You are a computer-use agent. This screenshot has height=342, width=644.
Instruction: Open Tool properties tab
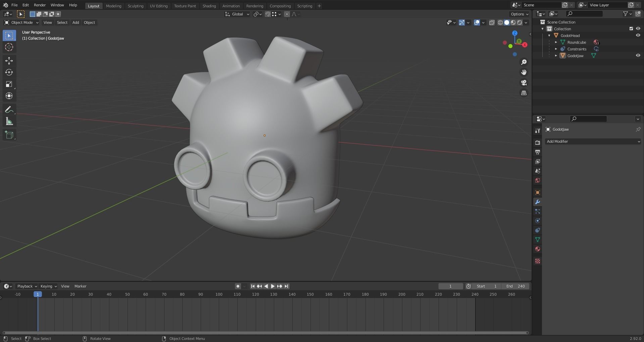point(537,130)
